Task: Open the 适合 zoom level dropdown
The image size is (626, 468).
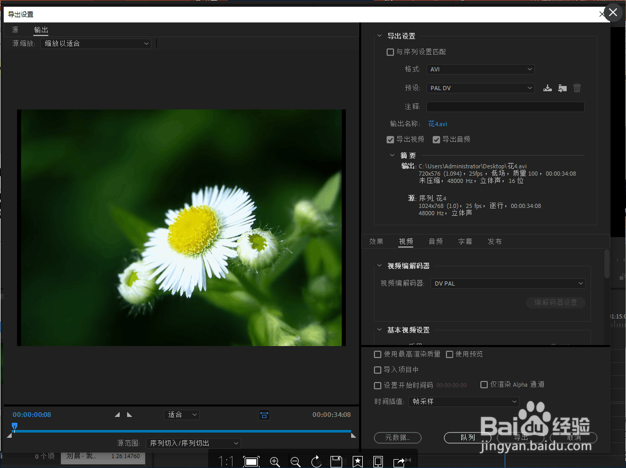Action: pos(182,414)
